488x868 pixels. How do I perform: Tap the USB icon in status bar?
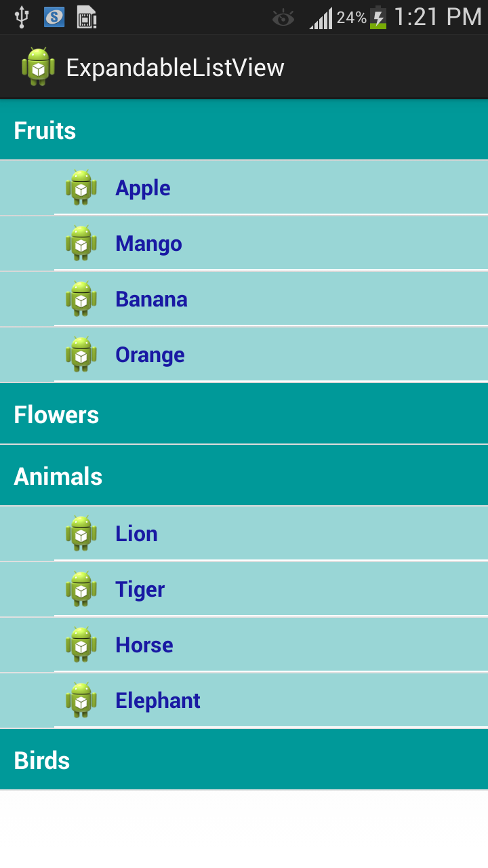[x=22, y=17]
